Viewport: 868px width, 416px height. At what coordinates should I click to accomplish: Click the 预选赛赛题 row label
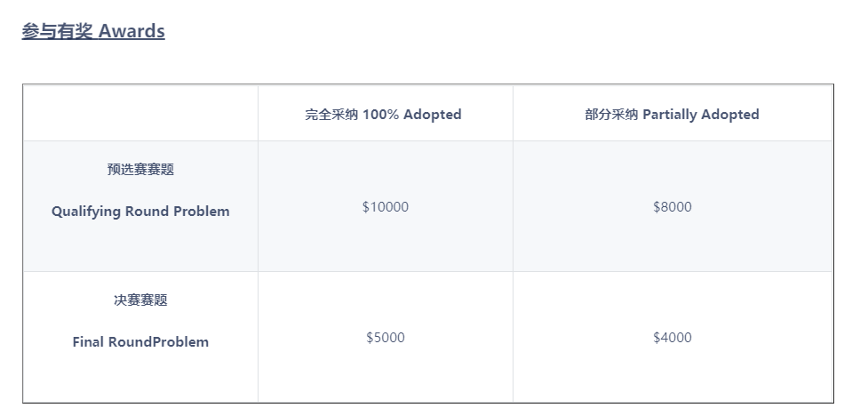(140, 170)
